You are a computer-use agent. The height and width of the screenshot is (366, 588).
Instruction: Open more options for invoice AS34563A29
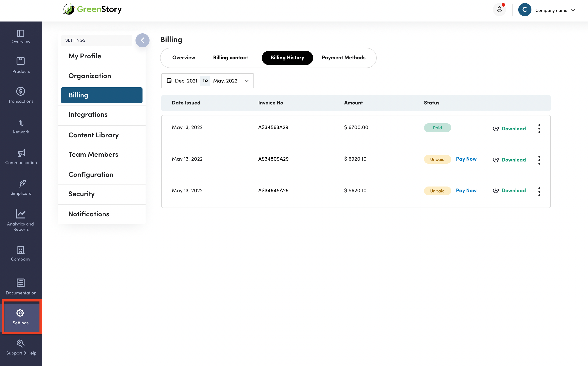pos(539,128)
